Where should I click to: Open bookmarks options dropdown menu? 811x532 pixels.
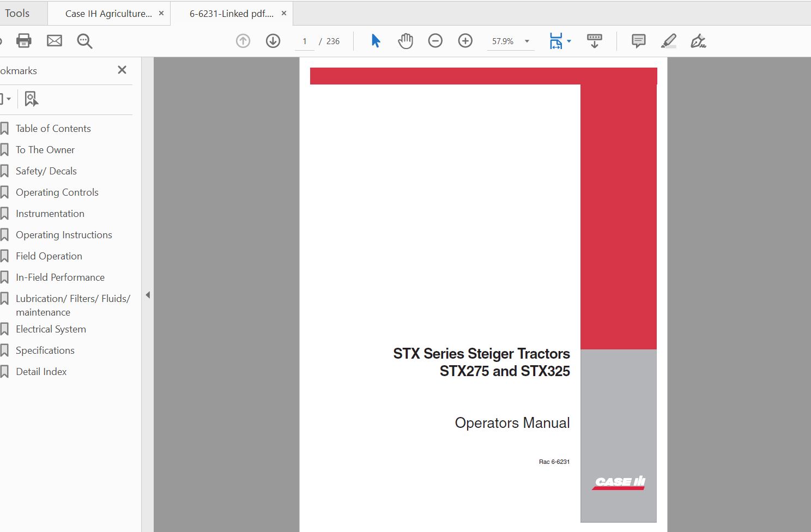pos(5,99)
